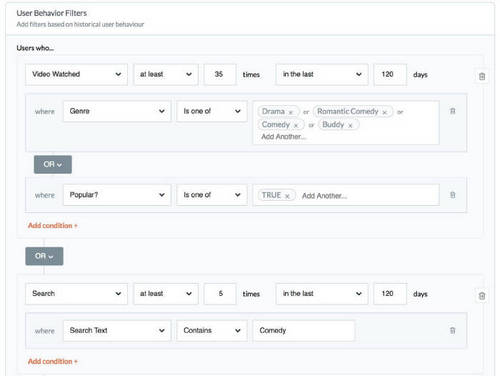Delete the Search Text condition row

click(453, 330)
